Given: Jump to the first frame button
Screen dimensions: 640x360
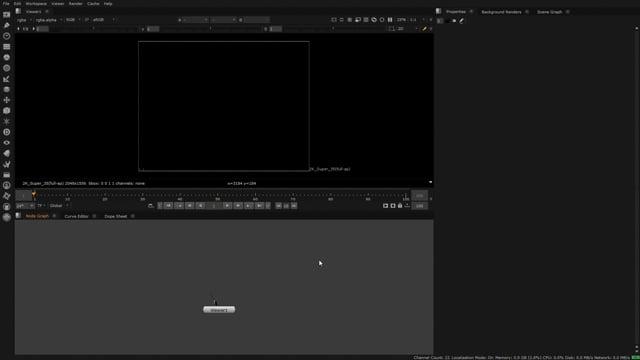Looking at the screenshot, I should coord(169,206).
